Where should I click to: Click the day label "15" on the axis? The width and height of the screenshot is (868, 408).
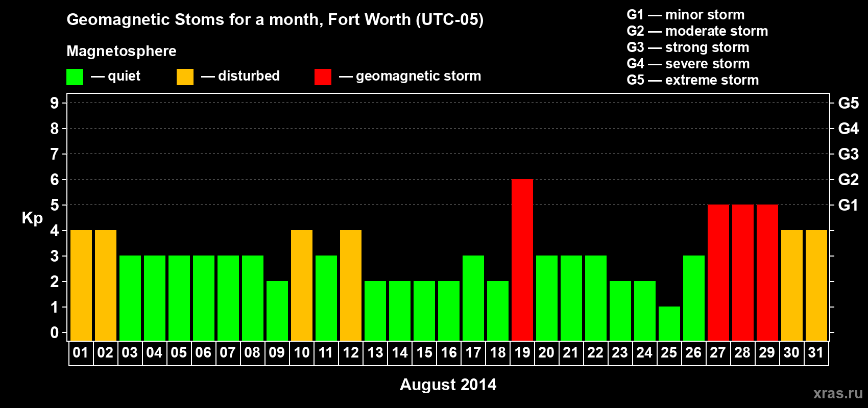click(424, 352)
